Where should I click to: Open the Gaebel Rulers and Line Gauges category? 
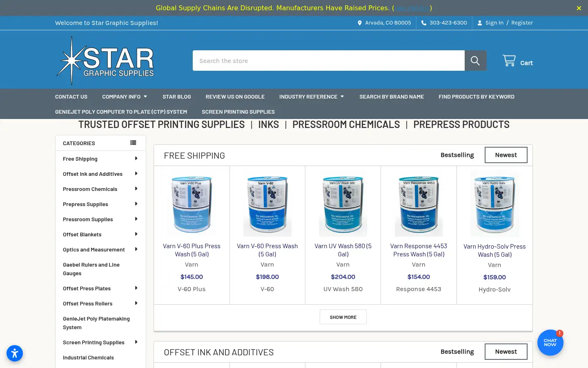pos(91,269)
